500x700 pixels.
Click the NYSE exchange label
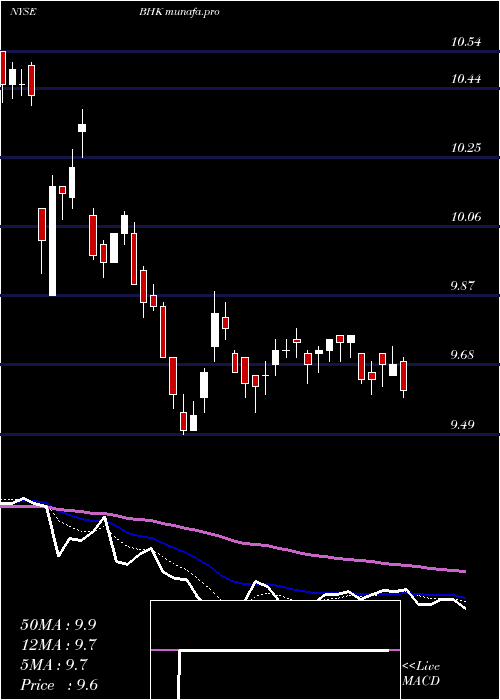click(x=23, y=12)
